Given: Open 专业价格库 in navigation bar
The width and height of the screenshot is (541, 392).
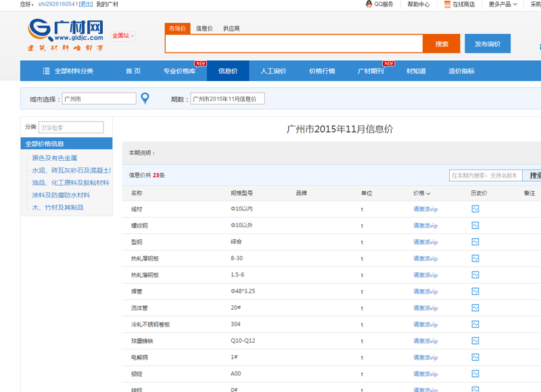Looking at the screenshot, I should [179, 71].
